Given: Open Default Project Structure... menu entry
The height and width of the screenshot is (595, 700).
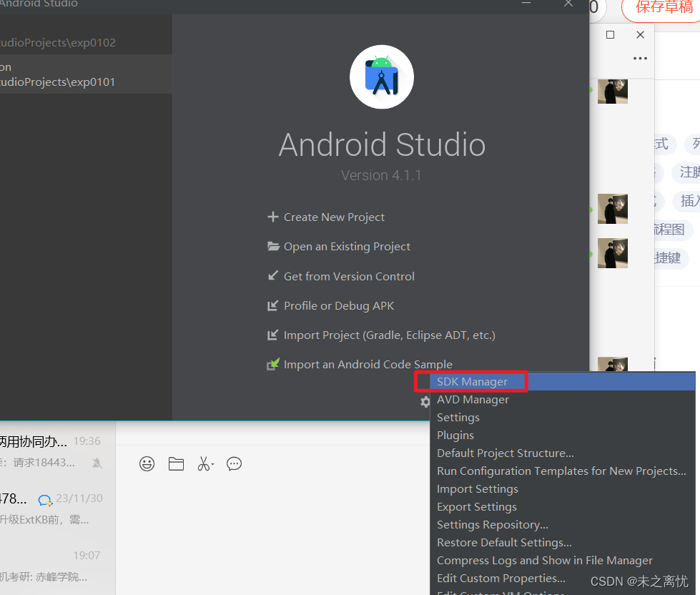Looking at the screenshot, I should click(x=563, y=453).
